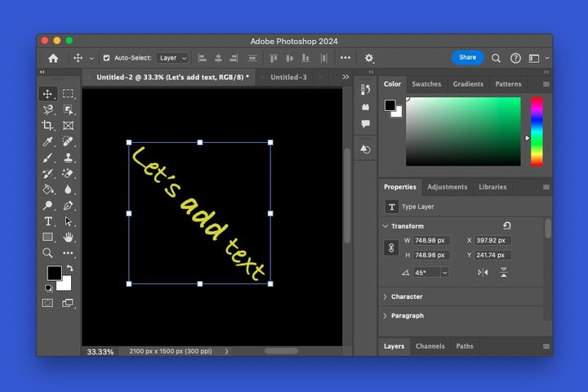Select the Hand tool

click(x=68, y=237)
